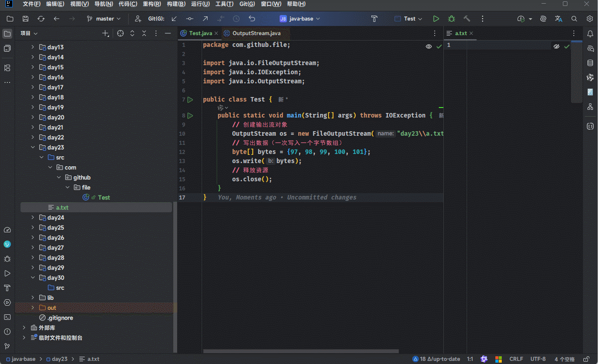The image size is (598, 364).
Task: Click the Search Everywhere magnifier icon
Action: click(x=574, y=19)
